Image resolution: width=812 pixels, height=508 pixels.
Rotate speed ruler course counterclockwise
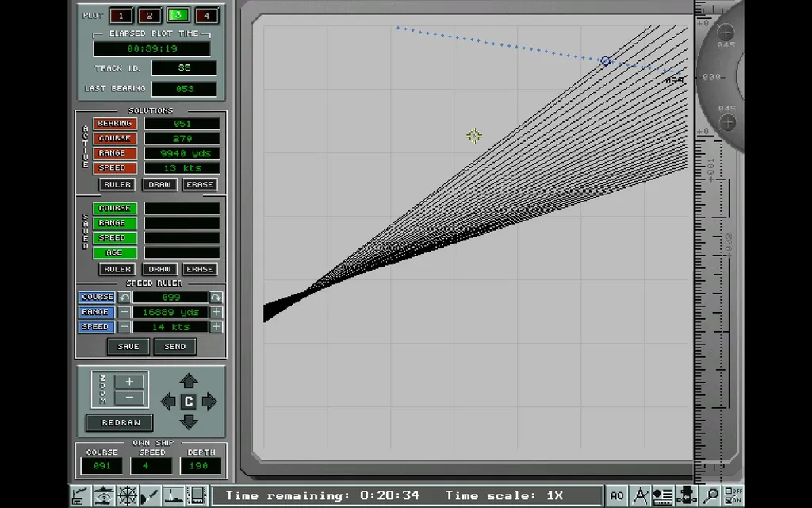pos(124,297)
